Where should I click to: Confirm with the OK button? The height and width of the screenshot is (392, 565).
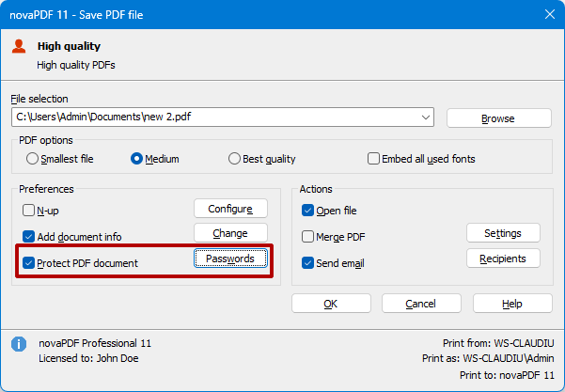pos(330,304)
